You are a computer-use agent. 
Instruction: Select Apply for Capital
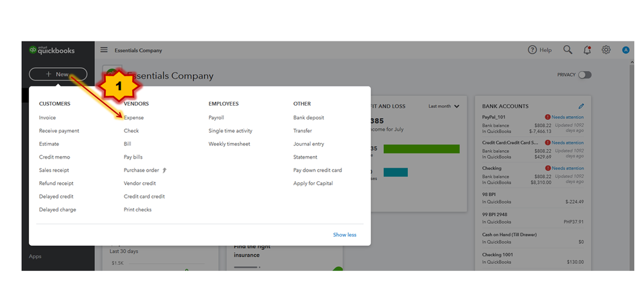pos(313,183)
